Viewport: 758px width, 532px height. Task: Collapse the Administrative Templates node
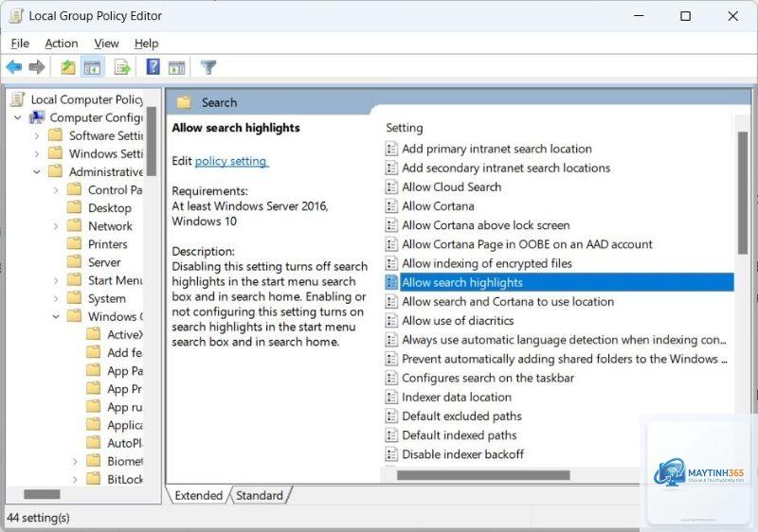click(x=37, y=172)
